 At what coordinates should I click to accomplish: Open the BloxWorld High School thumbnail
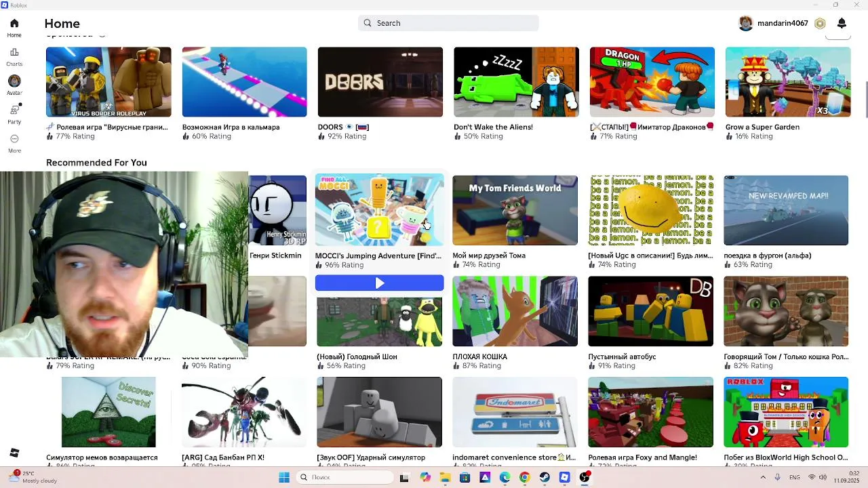(786, 412)
